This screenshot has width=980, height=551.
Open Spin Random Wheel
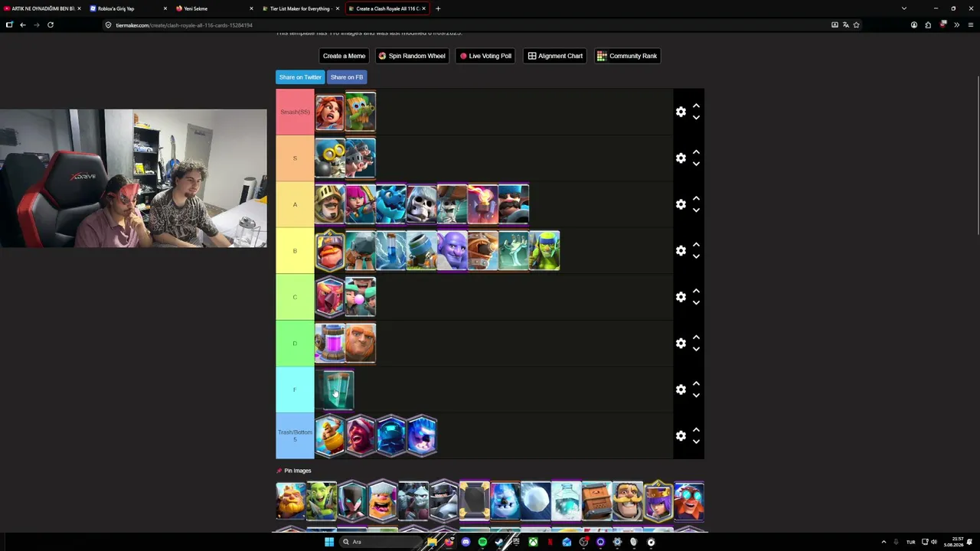pyautogui.click(x=412, y=56)
